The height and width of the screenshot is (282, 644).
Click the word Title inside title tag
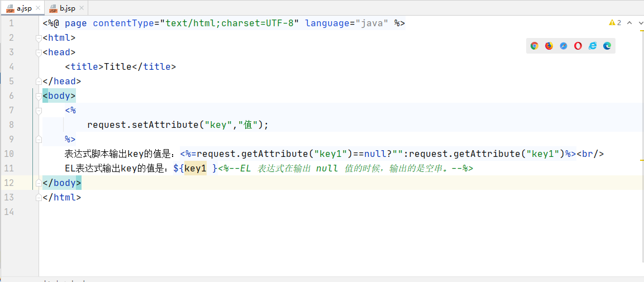(118, 66)
